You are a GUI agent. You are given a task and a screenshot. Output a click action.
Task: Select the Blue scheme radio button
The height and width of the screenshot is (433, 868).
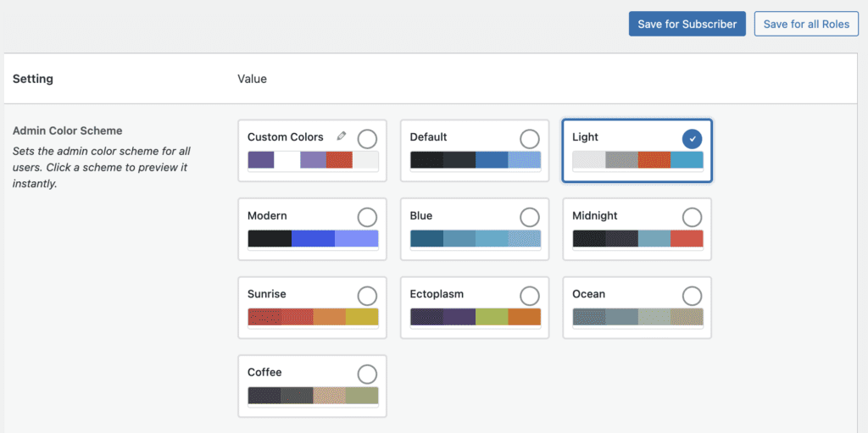tap(530, 218)
